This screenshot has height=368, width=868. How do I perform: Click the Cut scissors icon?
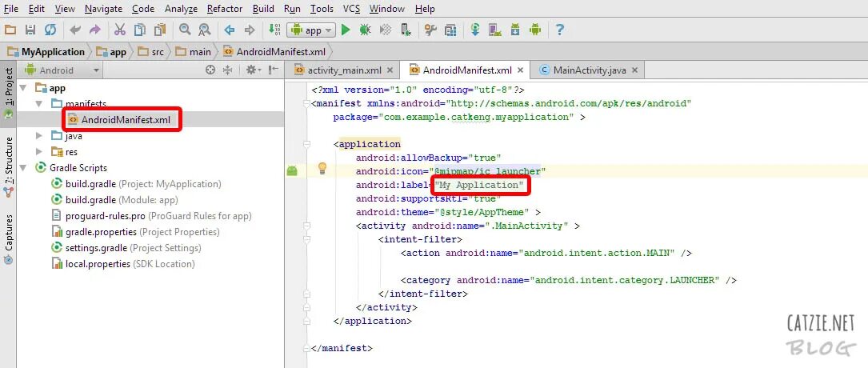click(119, 30)
